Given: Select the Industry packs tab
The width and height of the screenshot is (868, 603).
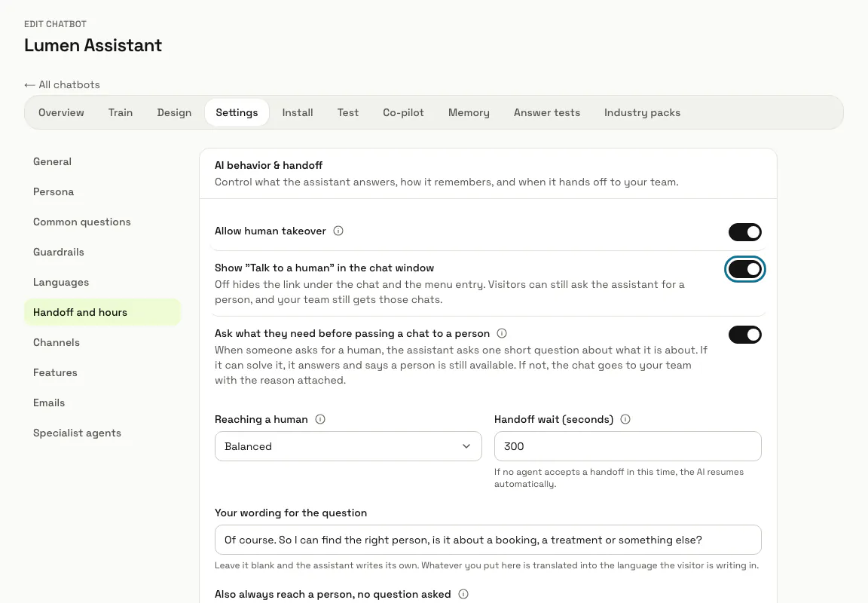Looking at the screenshot, I should point(642,112).
